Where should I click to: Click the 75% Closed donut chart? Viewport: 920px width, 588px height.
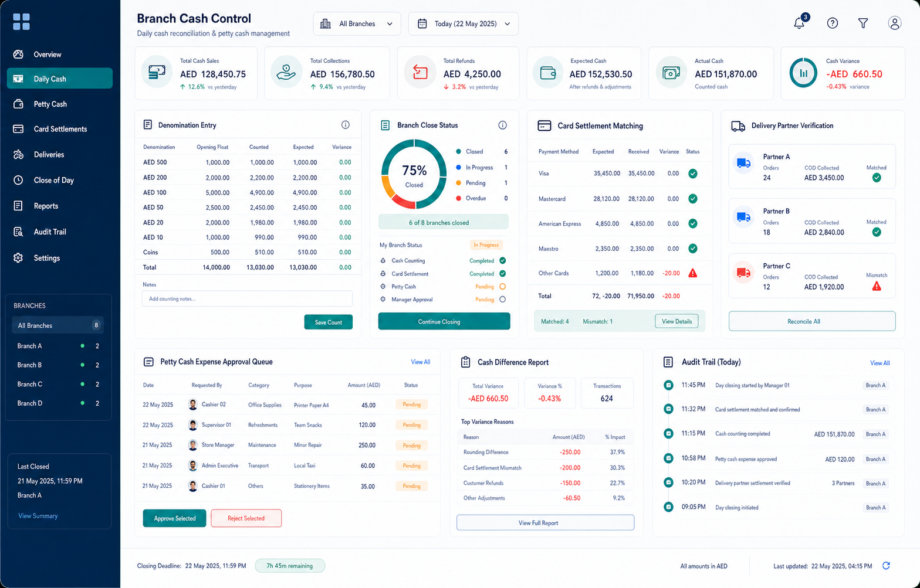pos(414,174)
